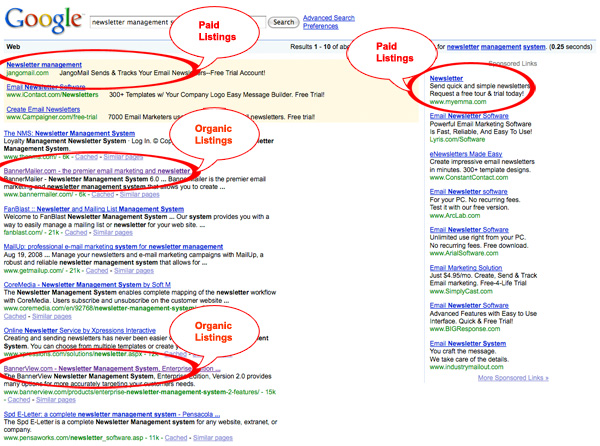
Task: Open the Advanced Search link
Action: pyautogui.click(x=329, y=18)
